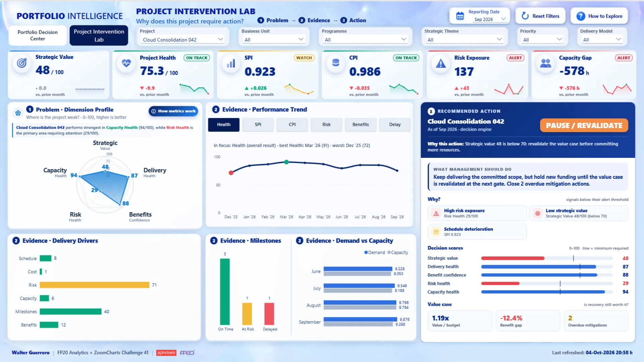The width and height of the screenshot is (644, 362).
Task: Click the SPI bar chart icon
Action: [231, 63]
